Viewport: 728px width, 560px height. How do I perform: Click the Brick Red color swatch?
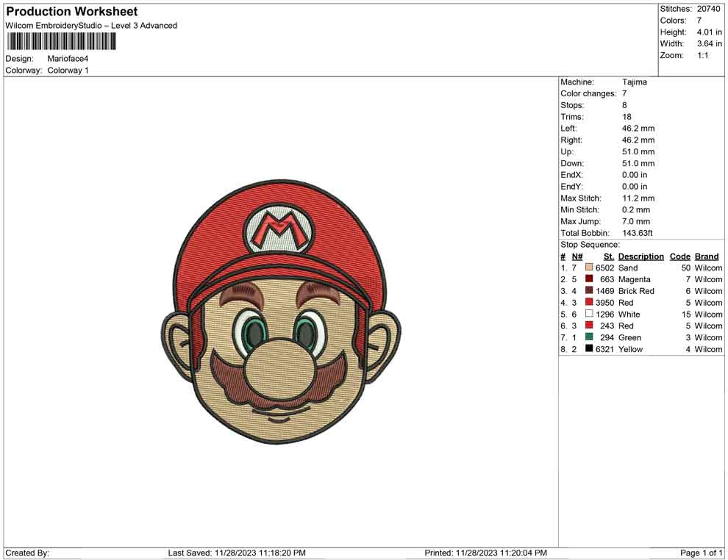589,291
